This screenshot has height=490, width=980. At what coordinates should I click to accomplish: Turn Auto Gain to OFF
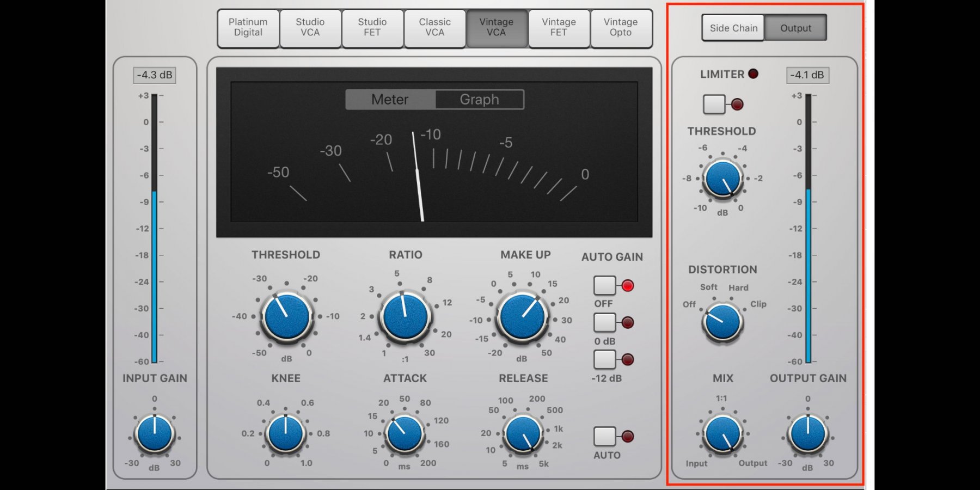tap(604, 285)
